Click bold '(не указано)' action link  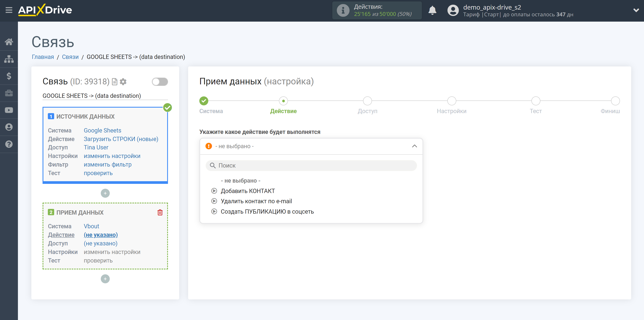[x=101, y=235]
